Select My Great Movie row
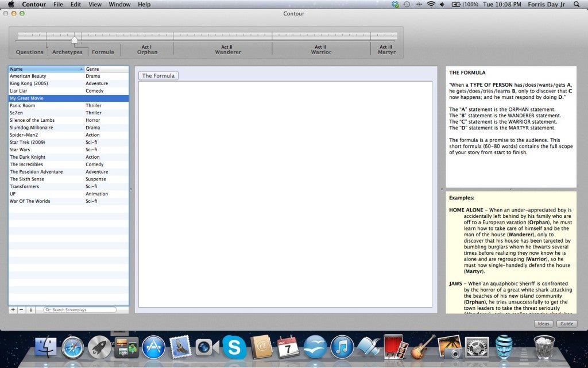The height and width of the screenshot is (368, 588). (69, 98)
